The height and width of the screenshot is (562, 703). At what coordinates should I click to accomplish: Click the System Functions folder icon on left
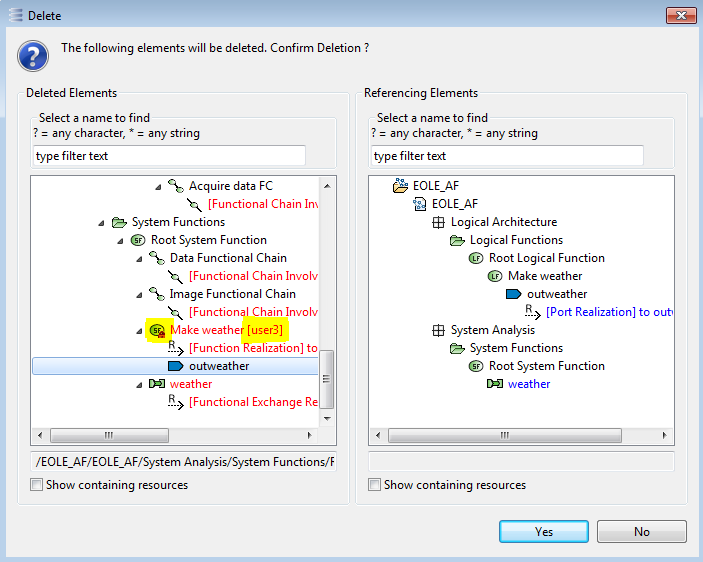click(119, 222)
